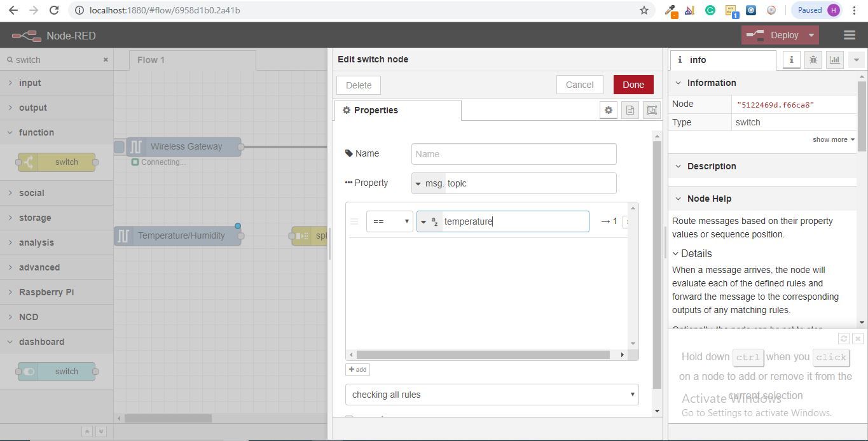
Task: Refresh the tip box
Action: 844,339
